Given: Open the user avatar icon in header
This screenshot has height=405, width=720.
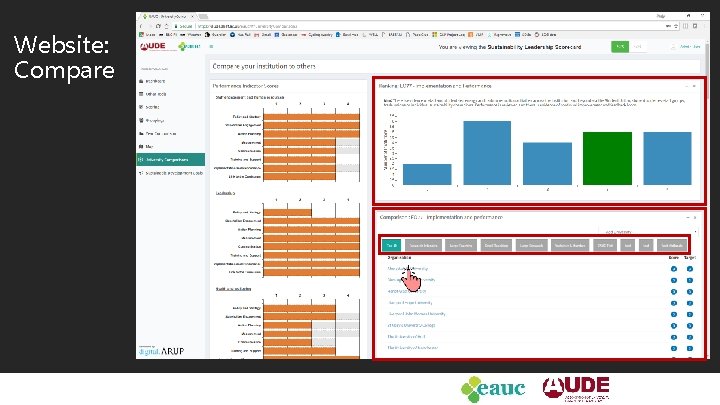Looking at the screenshot, I should pyautogui.click(x=673, y=47).
